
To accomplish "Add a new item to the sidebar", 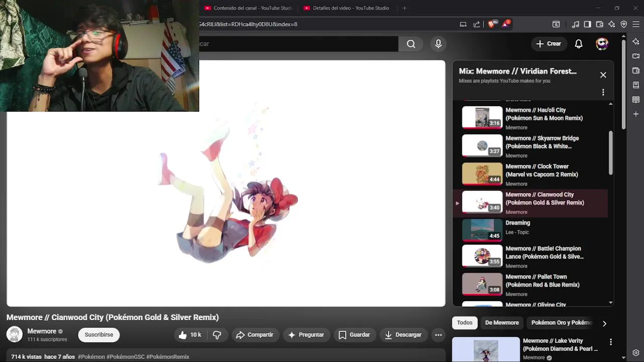I will coord(636,114).
